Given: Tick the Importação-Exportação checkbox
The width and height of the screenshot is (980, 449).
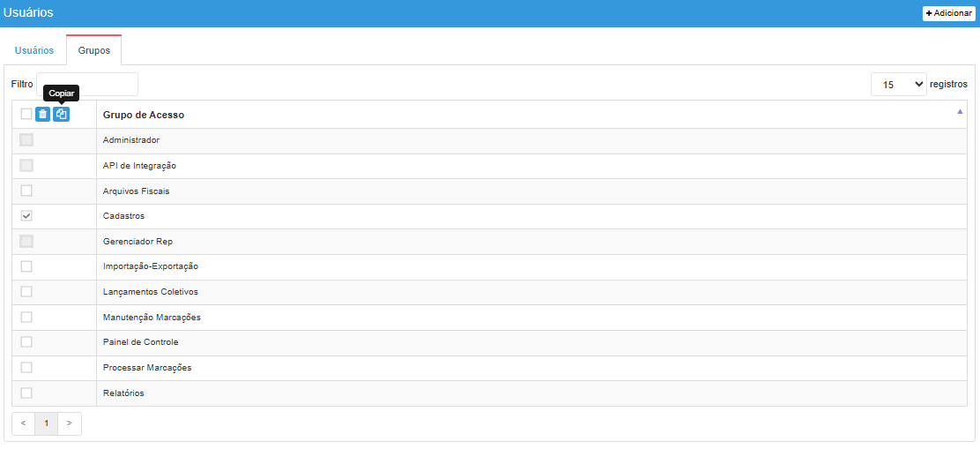Looking at the screenshot, I should coord(26,266).
